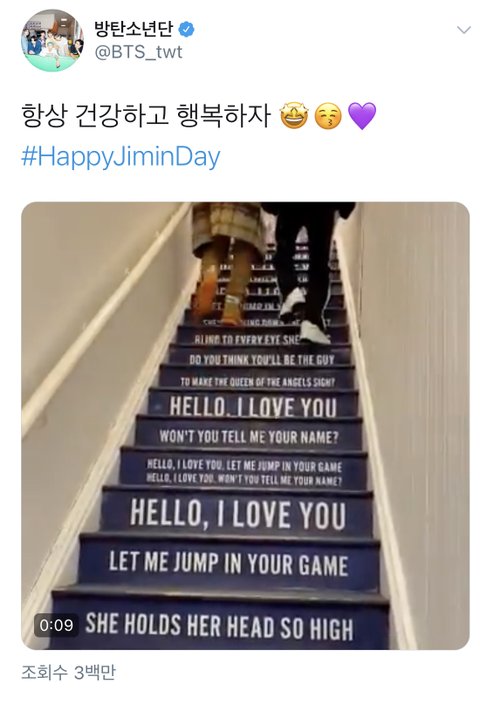Click the large HELLO, I LOVE YOU stair
The width and height of the screenshot is (480, 711).
point(238,514)
